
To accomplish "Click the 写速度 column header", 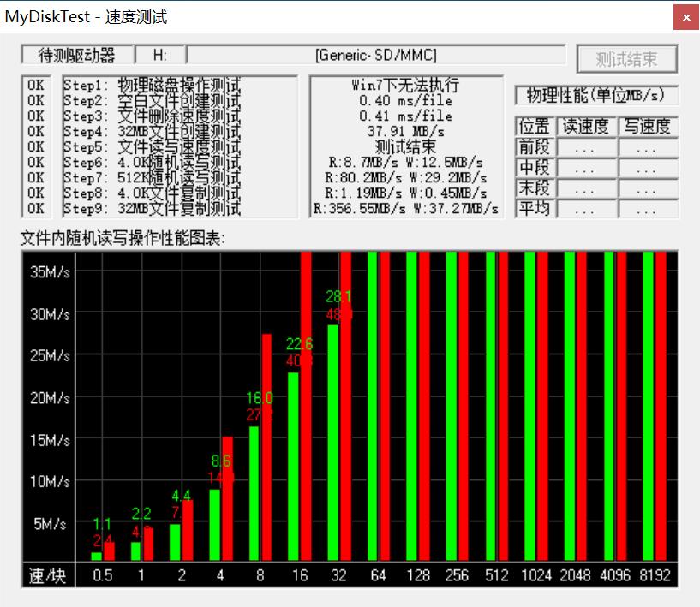I will pos(647,127).
